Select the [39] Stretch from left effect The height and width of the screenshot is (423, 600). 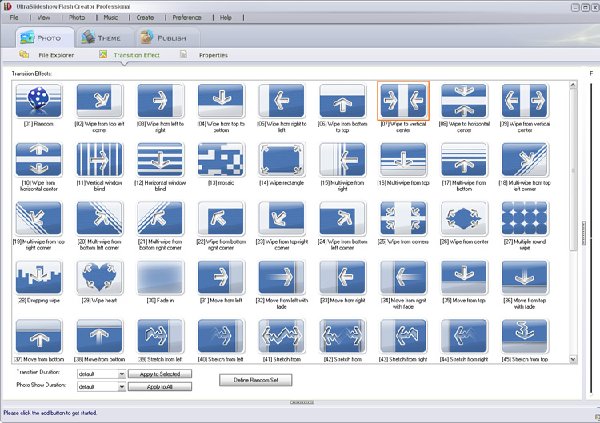[160, 336]
